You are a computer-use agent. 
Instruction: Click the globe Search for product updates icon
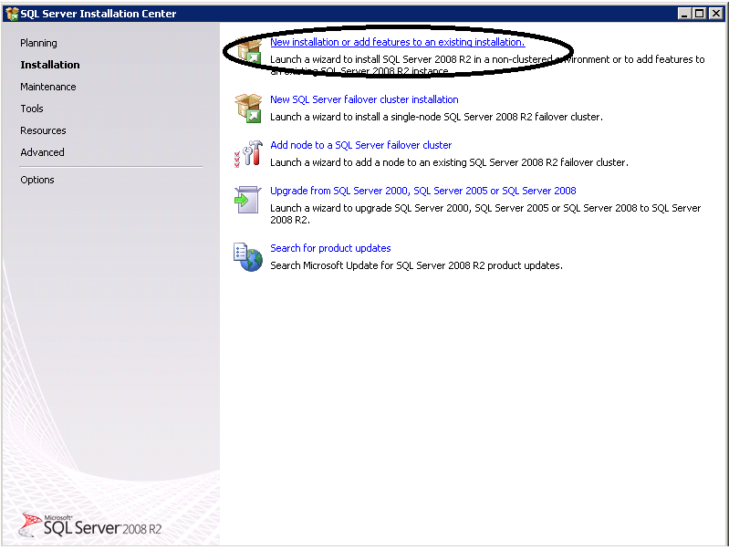[x=248, y=257]
